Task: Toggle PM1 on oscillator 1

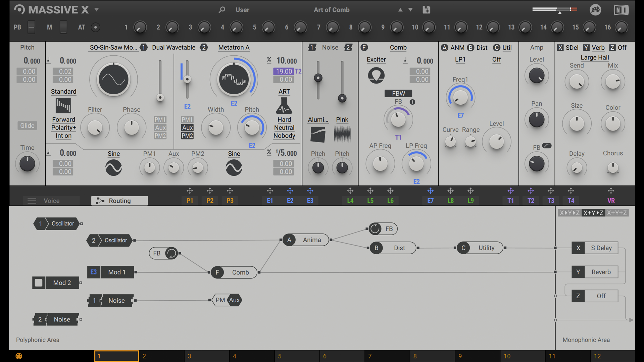Action: pyautogui.click(x=160, y=119)
